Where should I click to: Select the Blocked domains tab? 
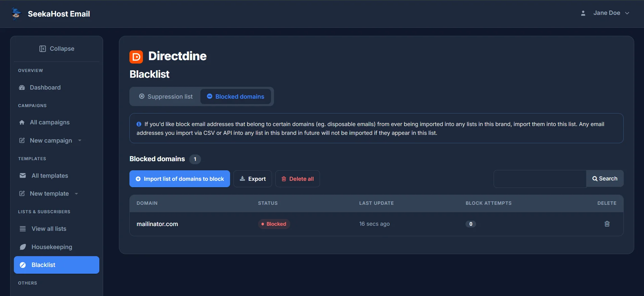pyautogui.click(x=236, y=97)
